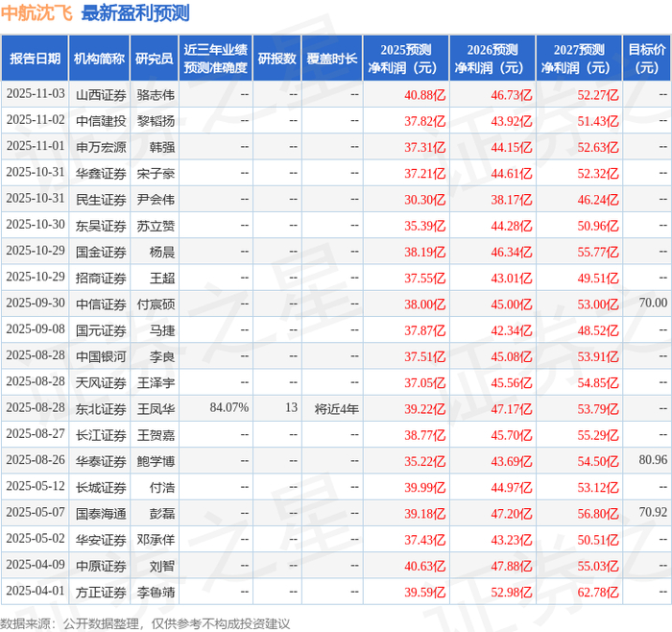Select the 华安证券 institution cell
The width and height of the screenshot is (672, 632).
coord(101,540)
